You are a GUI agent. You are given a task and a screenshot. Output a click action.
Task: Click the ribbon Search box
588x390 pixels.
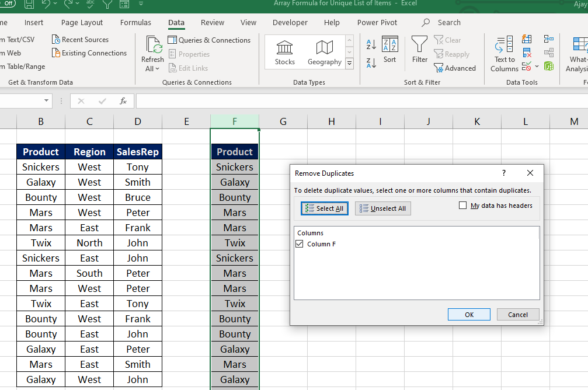pos(443,23)
